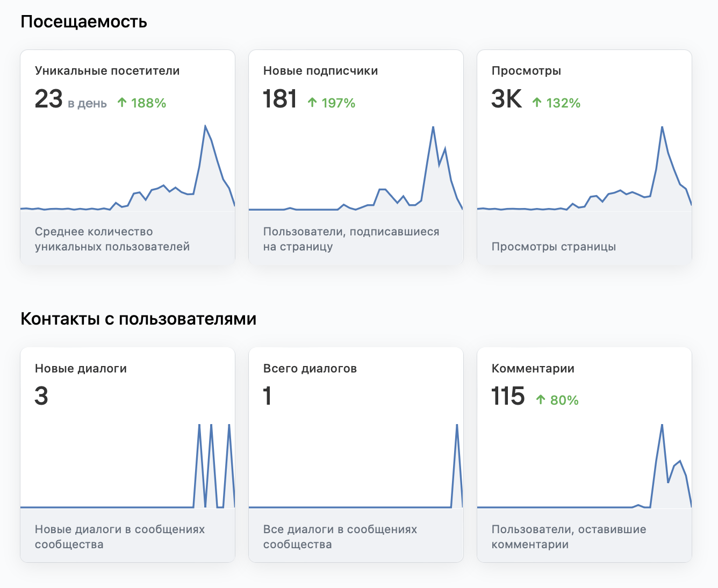Click the peak of unique visitors chart
The width and height of the screenshot is (718, 588).
click(x=205, y=126)
